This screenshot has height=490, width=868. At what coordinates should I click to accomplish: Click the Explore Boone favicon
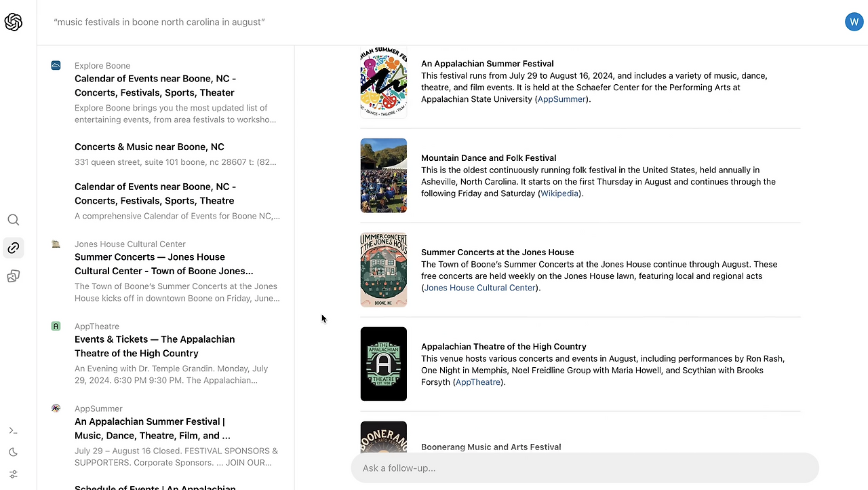pyautogui.click(x=56, y=66)
